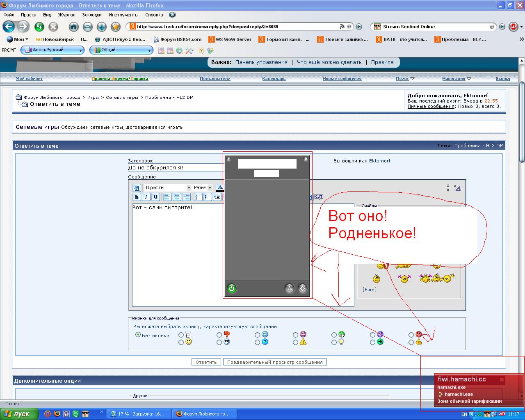Click the bold formatting button
The height and width of the screenshot is (420, 525).
pos(137,197)
